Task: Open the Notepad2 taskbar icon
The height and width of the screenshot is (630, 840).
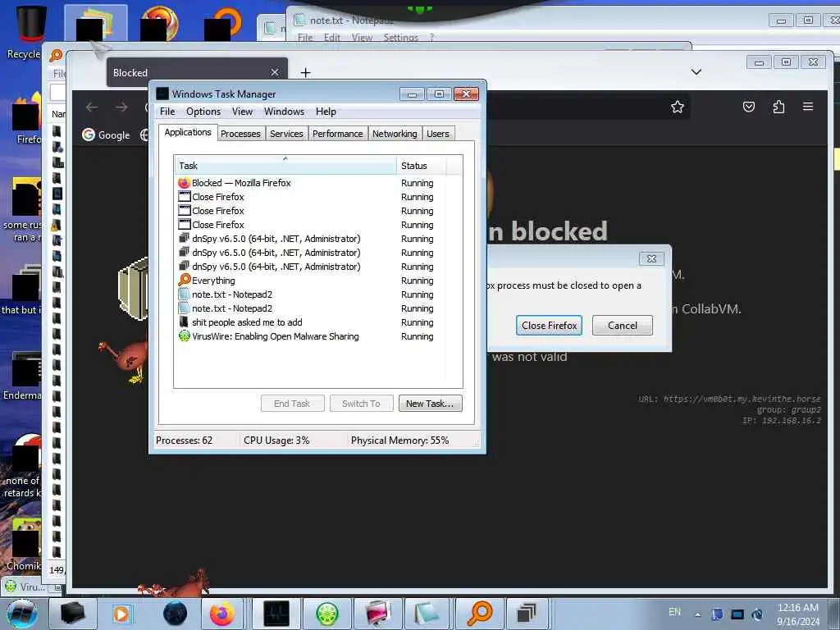Action: (427, 614)
